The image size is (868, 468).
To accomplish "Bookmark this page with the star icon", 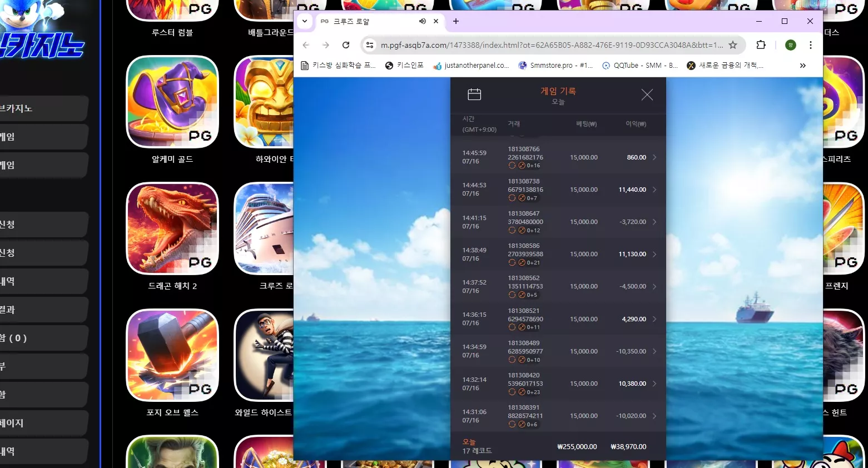I will click(733, 45).
